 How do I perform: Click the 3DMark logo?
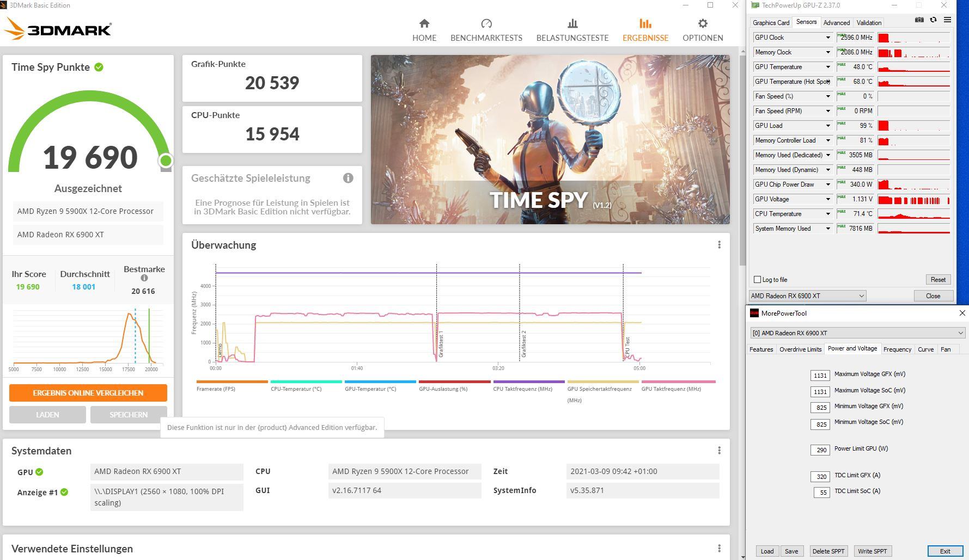pyautogui.click(x=58, y=29)
